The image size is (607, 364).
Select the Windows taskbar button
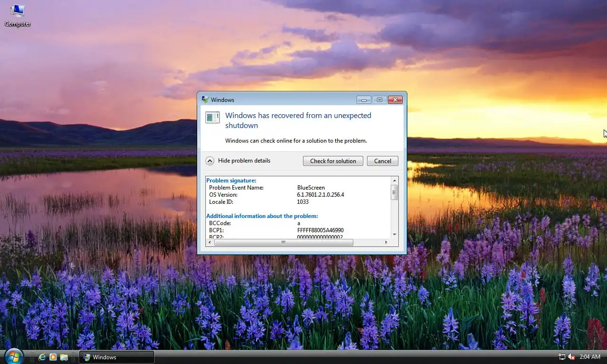[117, 357]
